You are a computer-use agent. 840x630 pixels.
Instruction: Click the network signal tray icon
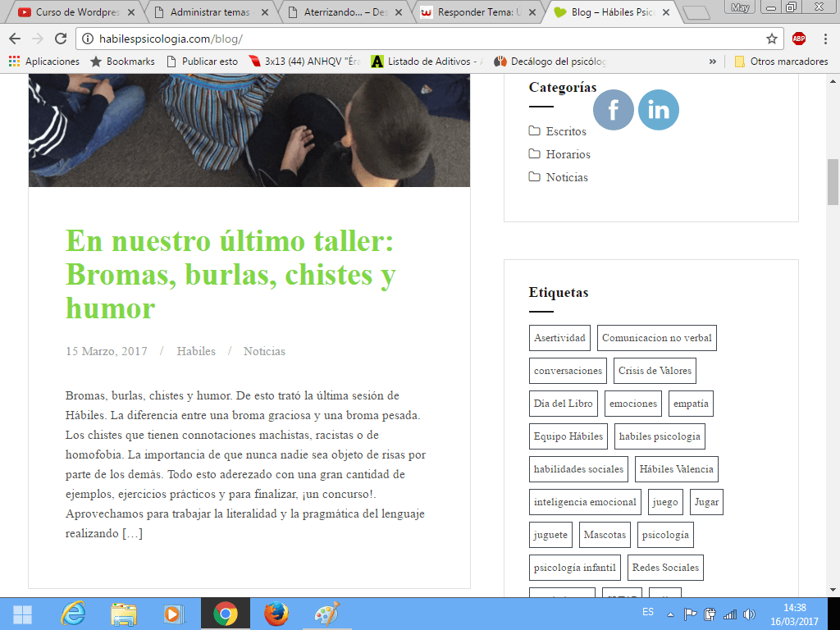[x=729, y=614]
